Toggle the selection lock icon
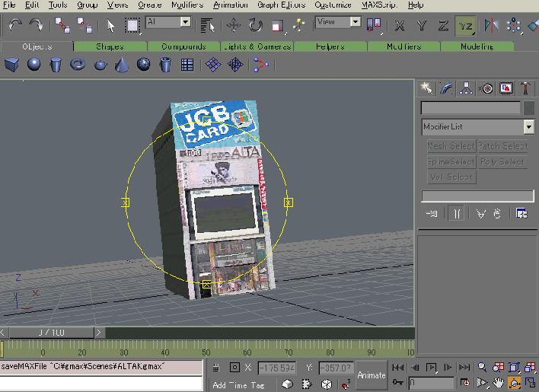This screenshot has width=539, height=392. click(x=217, y=368)
